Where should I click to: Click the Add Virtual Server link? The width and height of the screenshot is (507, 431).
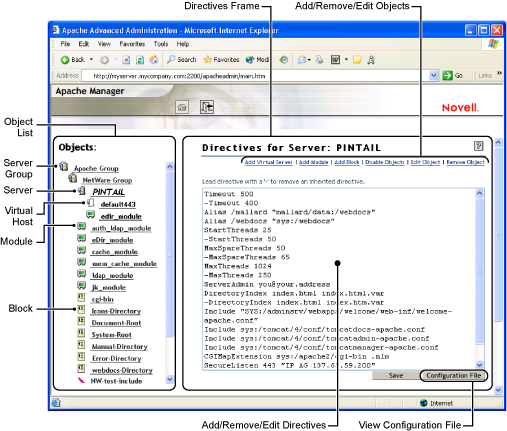point(269,162)
